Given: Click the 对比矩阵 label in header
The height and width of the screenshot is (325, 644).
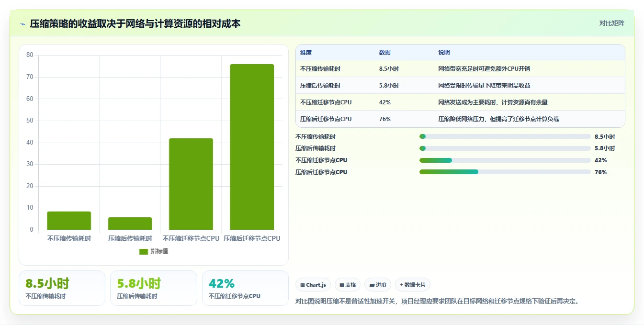Looking at the screenshot, I should coord(611,23).
